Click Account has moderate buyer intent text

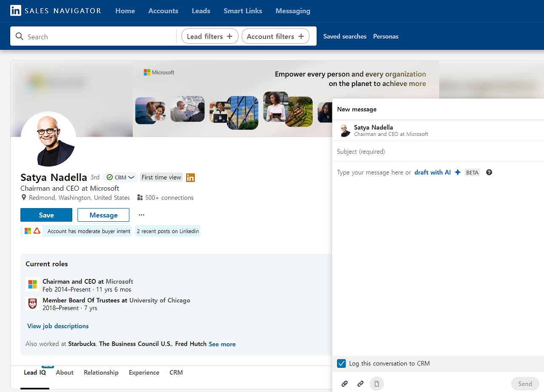[x=89, y=231]
